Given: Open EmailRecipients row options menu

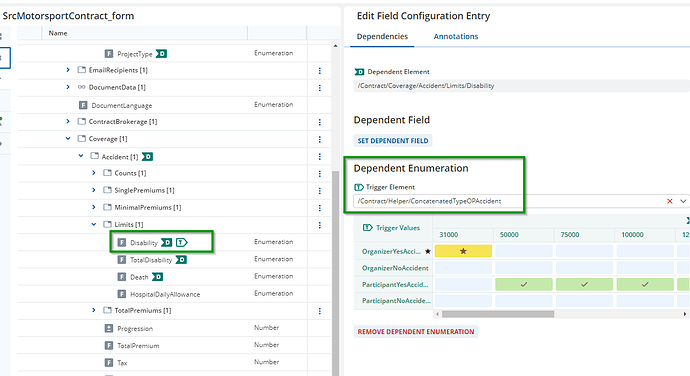Looking at the screenshot, I should click(x=319, y=70).
